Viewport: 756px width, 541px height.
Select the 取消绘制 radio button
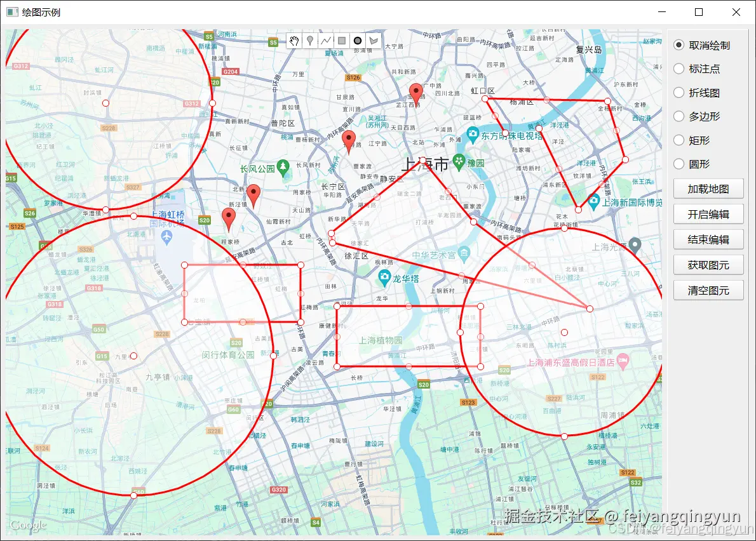[679, 45]
